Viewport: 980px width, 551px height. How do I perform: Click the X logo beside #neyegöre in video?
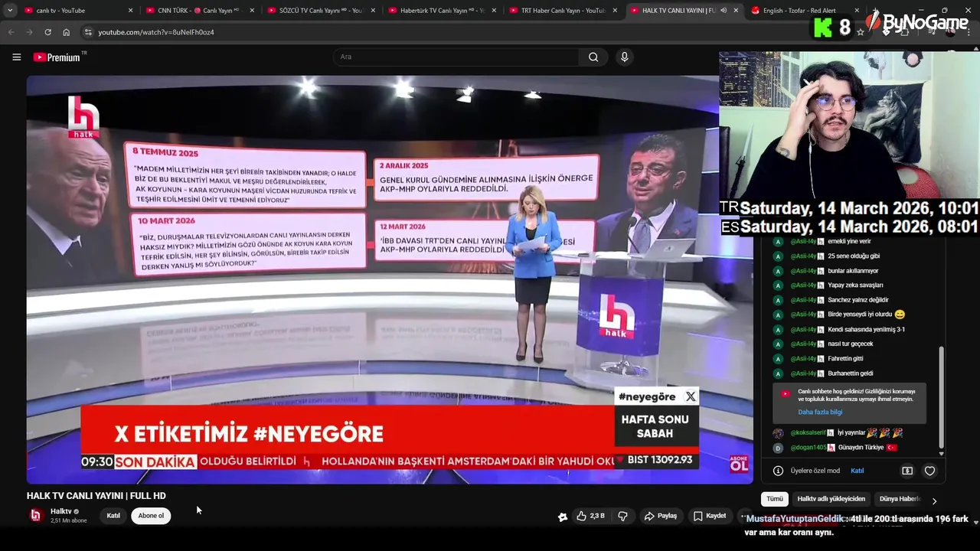tap(691, 396)
